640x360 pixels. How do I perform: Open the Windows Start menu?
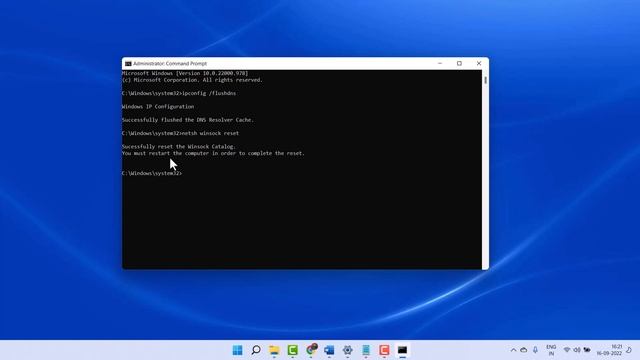pyautogui.click(x=237, y=350)
